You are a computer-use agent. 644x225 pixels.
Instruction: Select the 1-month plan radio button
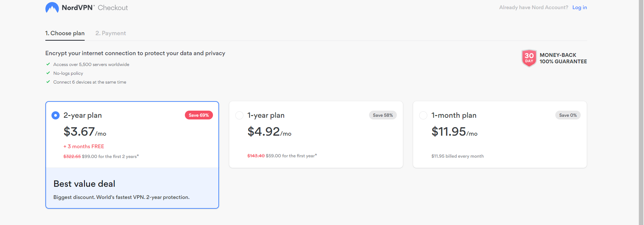423,115
